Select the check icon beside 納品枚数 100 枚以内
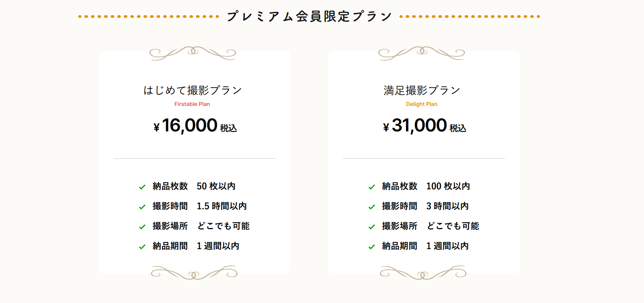Viewport: 644px width, 303px height. [372, 187]
